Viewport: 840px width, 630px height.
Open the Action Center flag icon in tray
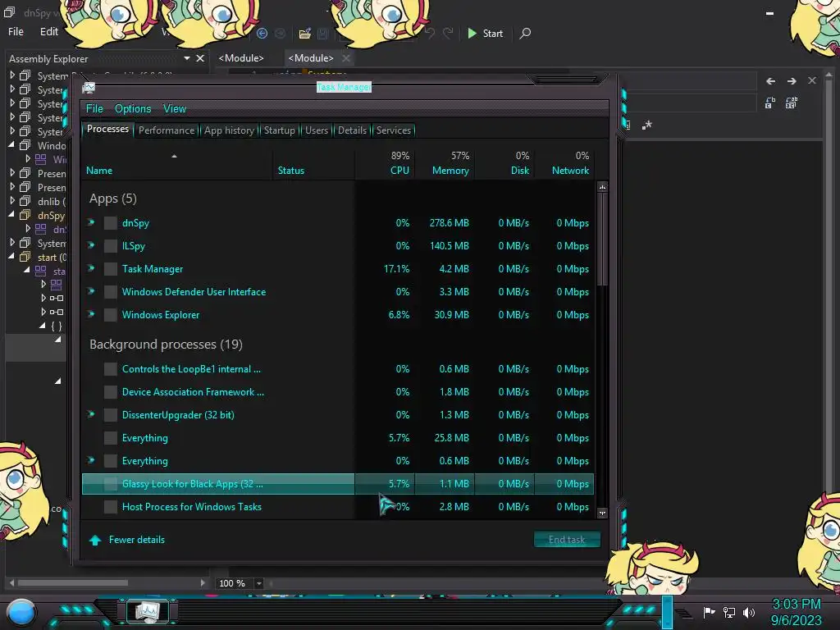pos(709,612)
